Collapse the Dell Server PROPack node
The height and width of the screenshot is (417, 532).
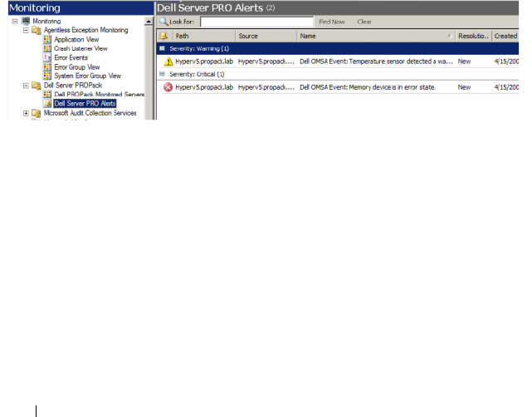click(26, 86)
